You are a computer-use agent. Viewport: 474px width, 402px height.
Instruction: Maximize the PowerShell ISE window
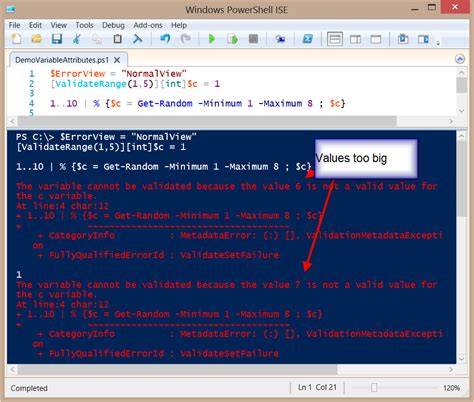point(432,7)
